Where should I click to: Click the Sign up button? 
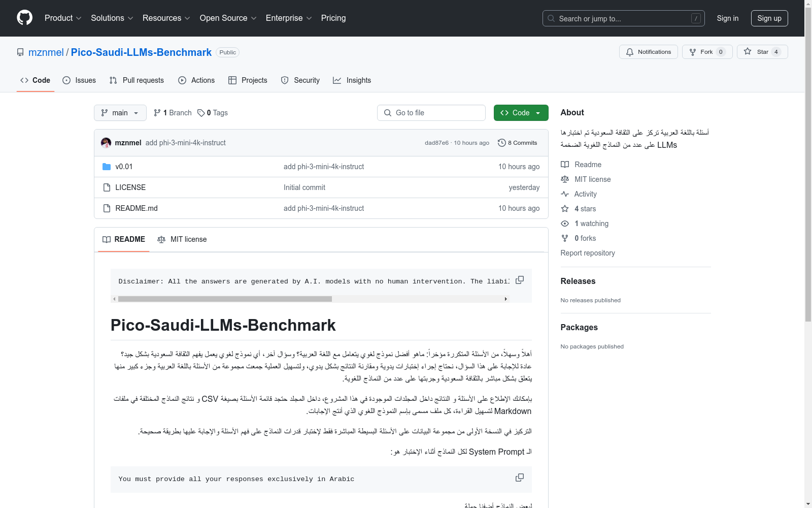click(x=769, y=18)
